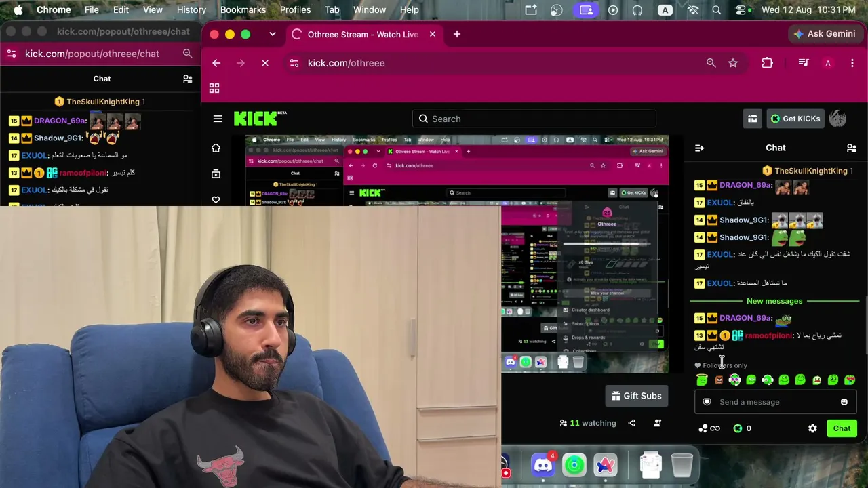Viewport: 868px width, 488px height.
Task: Collapse the Kick chat panel
Action: click(700, 148)
